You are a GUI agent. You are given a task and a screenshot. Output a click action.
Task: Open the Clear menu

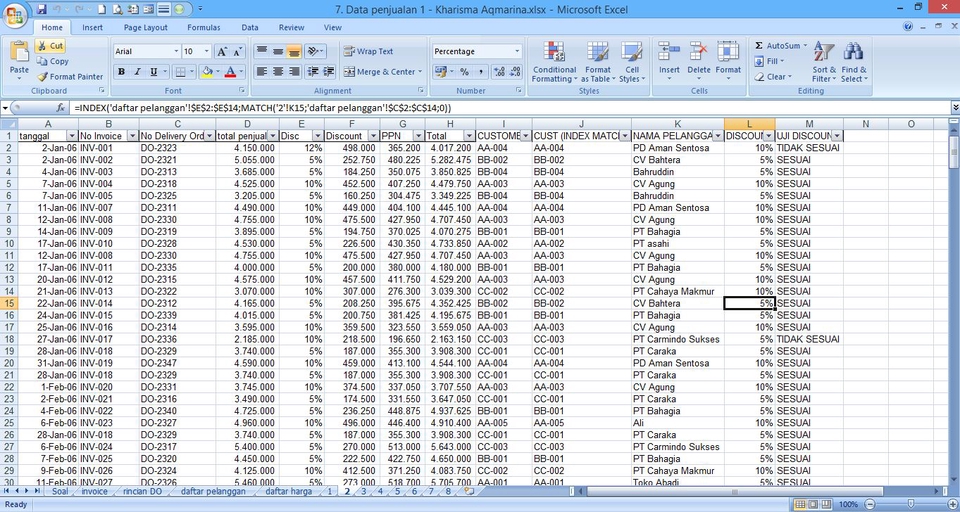(x=773, y=77)
